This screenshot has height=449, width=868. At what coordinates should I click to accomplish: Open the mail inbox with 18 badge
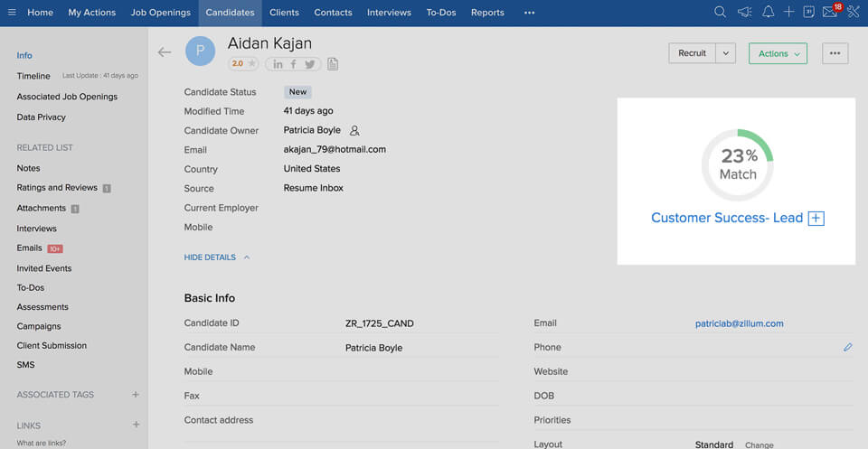(x=829, y=13)
